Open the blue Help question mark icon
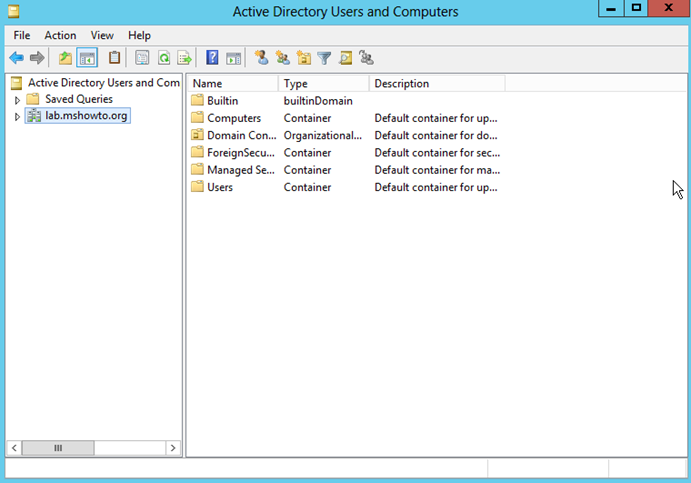 click(212, 58)
